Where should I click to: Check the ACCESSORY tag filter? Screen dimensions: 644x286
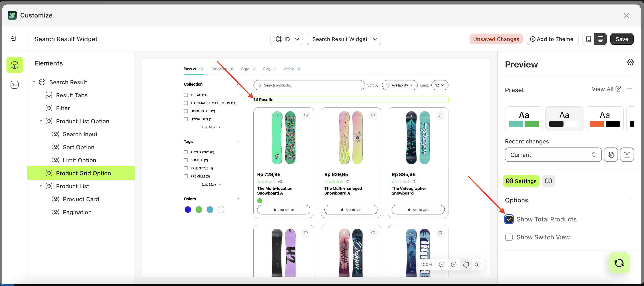tap(186, 152)
